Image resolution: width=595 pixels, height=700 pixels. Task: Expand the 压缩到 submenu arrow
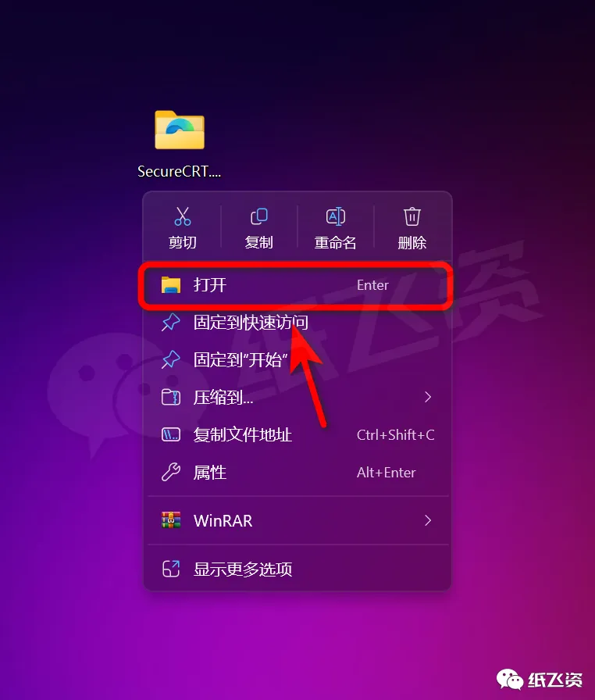pyautogui.click(x=428, y=397)
